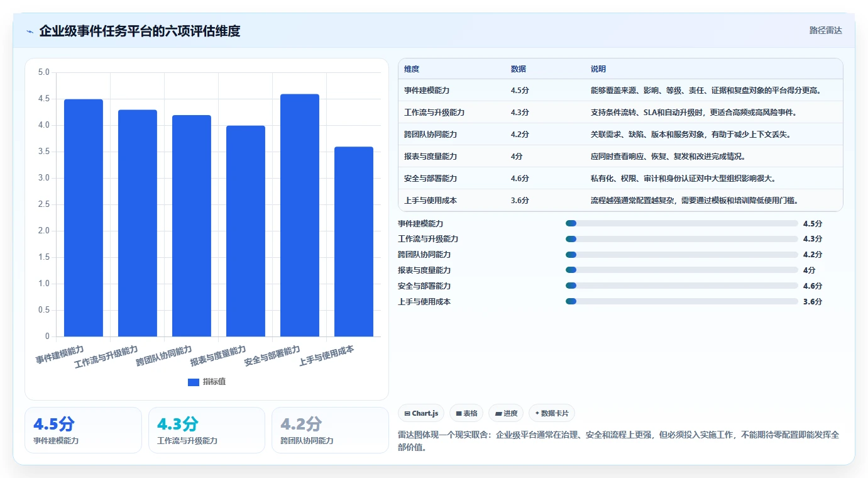Click the tallest chart bar, 安全与部署能力
The image size is (868, 478).
(x=300, y=215)
